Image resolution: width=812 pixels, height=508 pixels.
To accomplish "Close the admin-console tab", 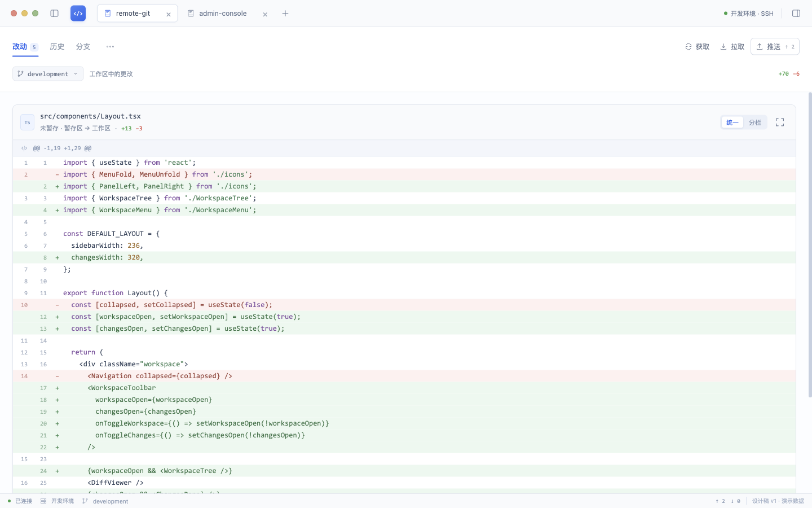I will click(265, 14).
